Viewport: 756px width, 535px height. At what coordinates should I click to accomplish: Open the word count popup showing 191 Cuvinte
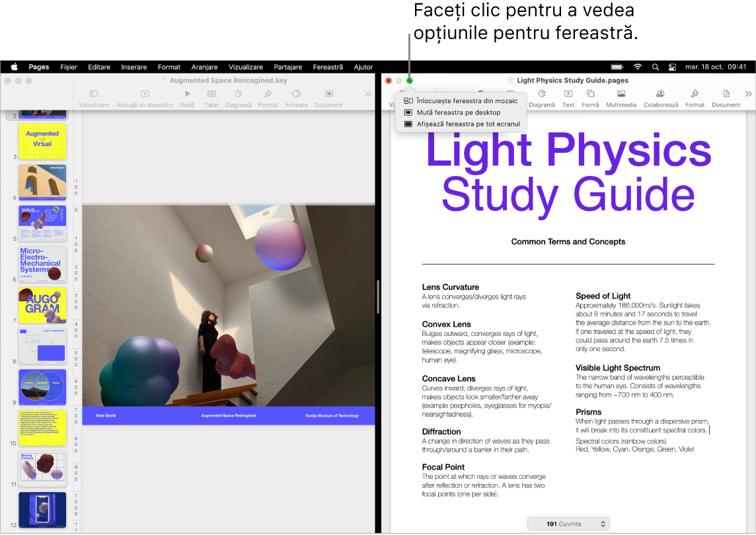(x=568, y=523)
